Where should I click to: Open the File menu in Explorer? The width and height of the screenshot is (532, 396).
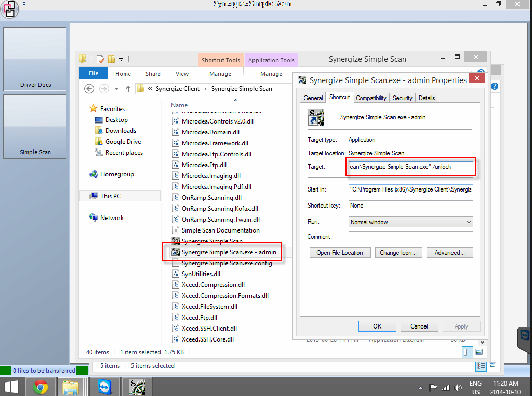point(94,73)
